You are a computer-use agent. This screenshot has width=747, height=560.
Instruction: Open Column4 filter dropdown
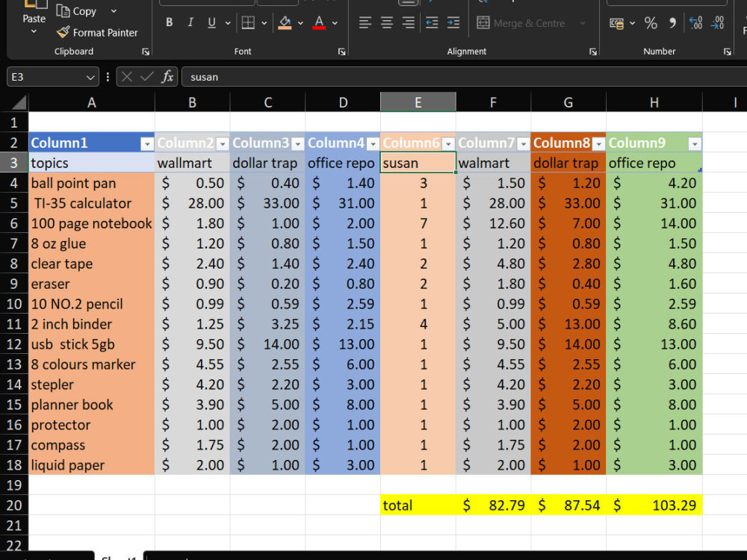click(373, 143)
